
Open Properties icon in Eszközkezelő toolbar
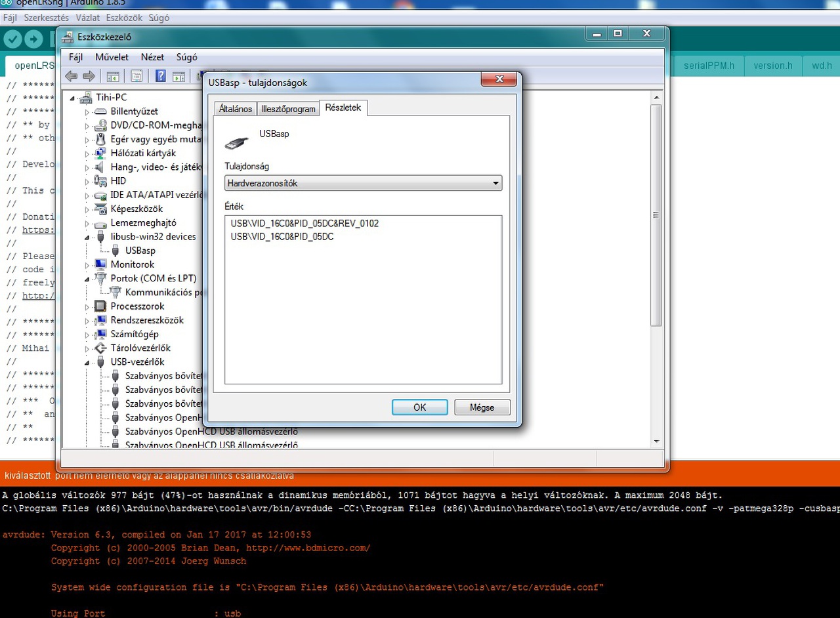[136, 76]
